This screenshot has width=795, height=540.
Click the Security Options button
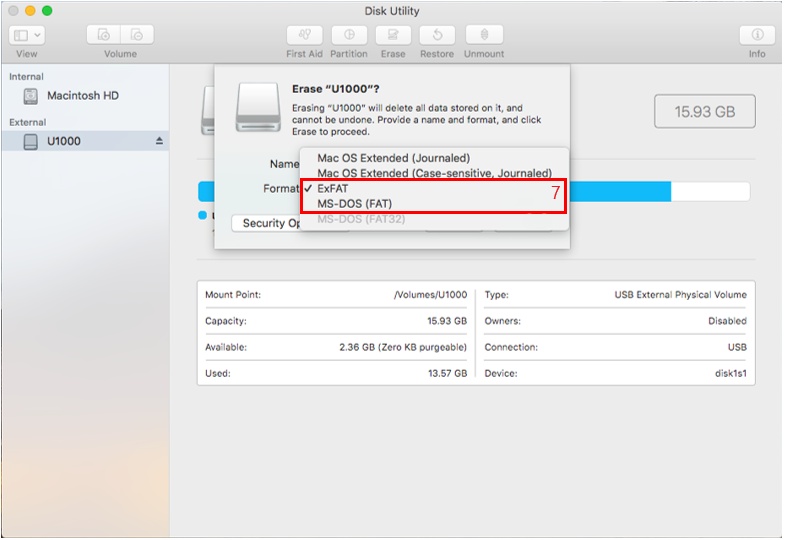267,223
